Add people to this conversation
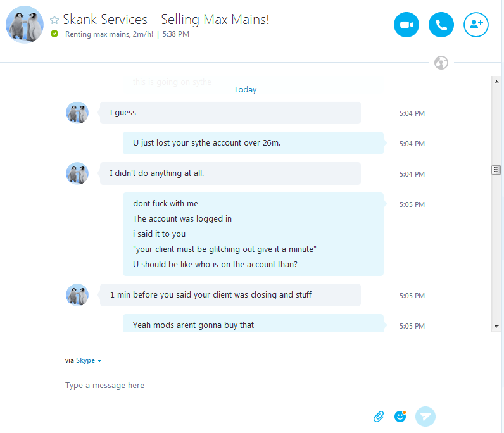This screenshot has height=433, width=504. pyautogui.click(x=476, y=25)
